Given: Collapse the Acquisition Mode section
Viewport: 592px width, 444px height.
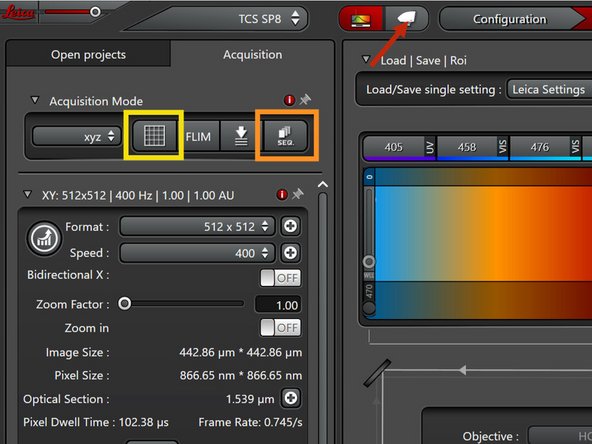Looking at the screenshot, I should pyautogui.click(x=35, y=100).
